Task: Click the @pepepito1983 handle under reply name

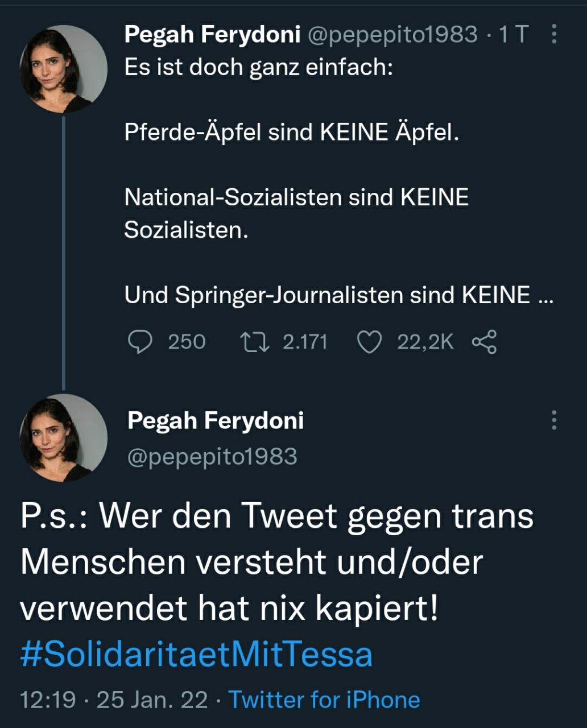Action: coord(212,457)
